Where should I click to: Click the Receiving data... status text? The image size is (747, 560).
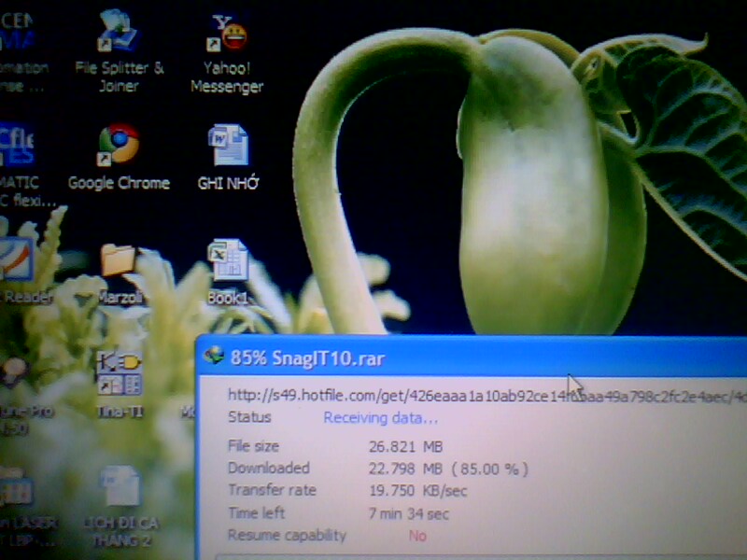coord(380,417)
